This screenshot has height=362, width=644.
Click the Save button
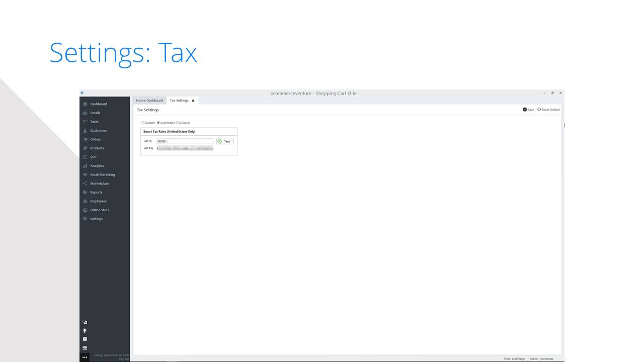point(528,110)
